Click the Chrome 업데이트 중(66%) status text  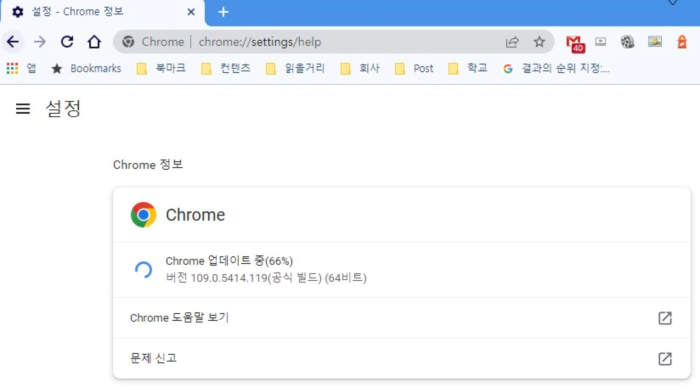(229, 261)
